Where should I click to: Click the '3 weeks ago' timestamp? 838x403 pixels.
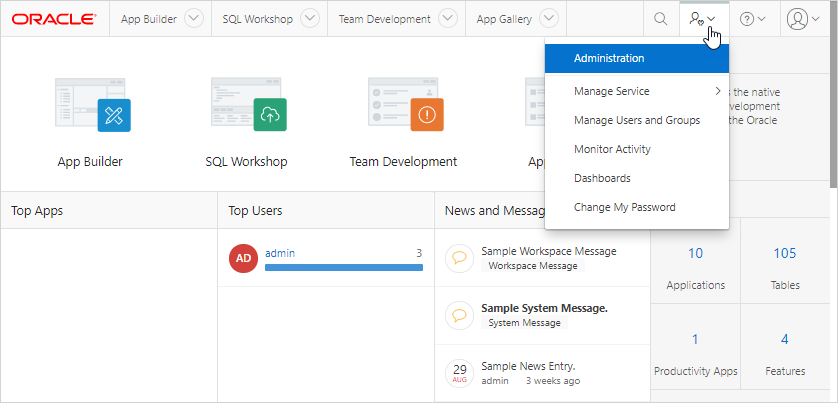pyautogui.click(x=553, y=381)
